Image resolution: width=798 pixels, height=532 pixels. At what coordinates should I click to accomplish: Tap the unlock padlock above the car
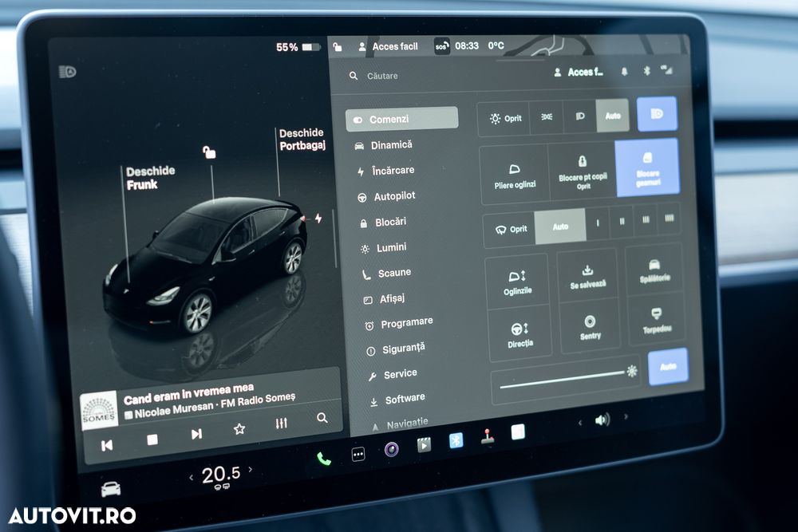pyautogui.click(x=208, y=152)
